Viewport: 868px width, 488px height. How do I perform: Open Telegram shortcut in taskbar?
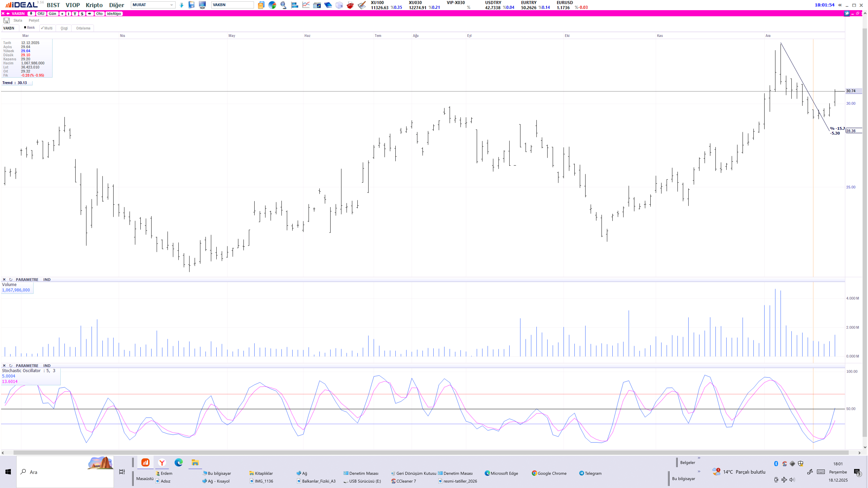(x=590, y=473)
